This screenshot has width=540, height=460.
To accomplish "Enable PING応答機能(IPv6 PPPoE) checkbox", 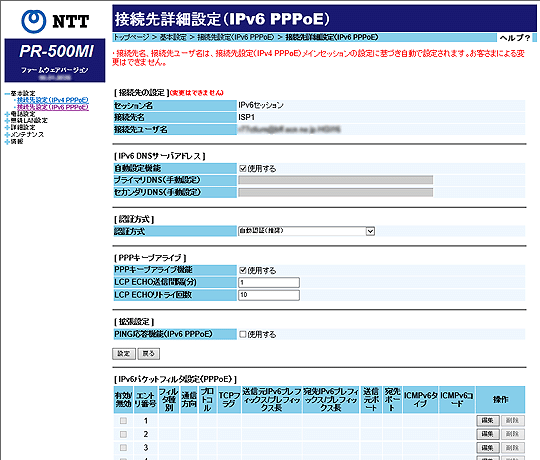I will pos(242,334).
